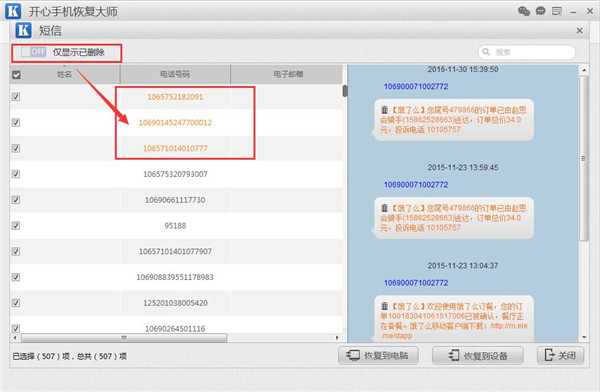Image resolution: width=600 pixels, height=392 pixels.
Task: Click the 关闭 button
Action: pyautogui.click(x=561, y=356)
